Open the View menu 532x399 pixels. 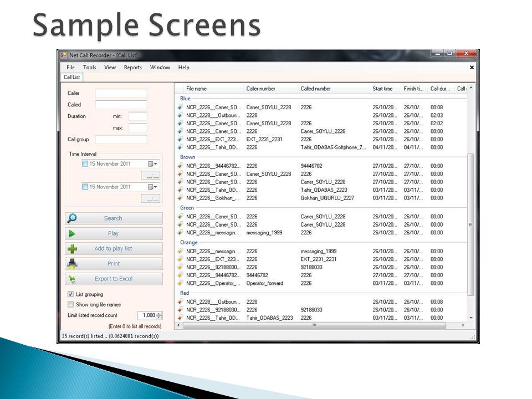(110, 68)
